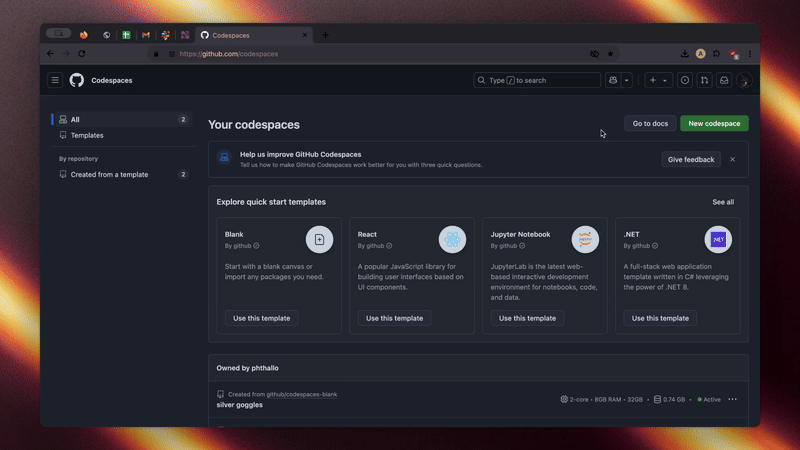This screenshot has height=450, width=800.
Task: Open silver goggles codespace options menu
Action: (732, 399)
